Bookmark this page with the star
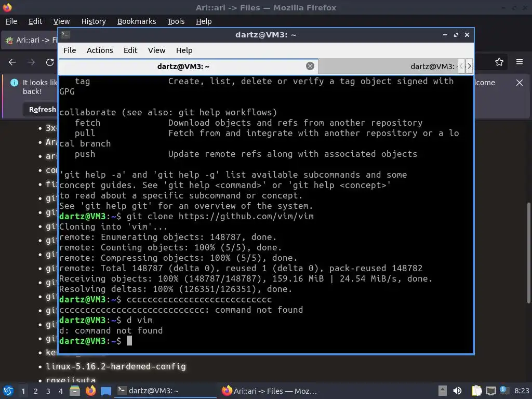This screenshot has height=399, width=532. pyautogui.click(x=499, y=62)
